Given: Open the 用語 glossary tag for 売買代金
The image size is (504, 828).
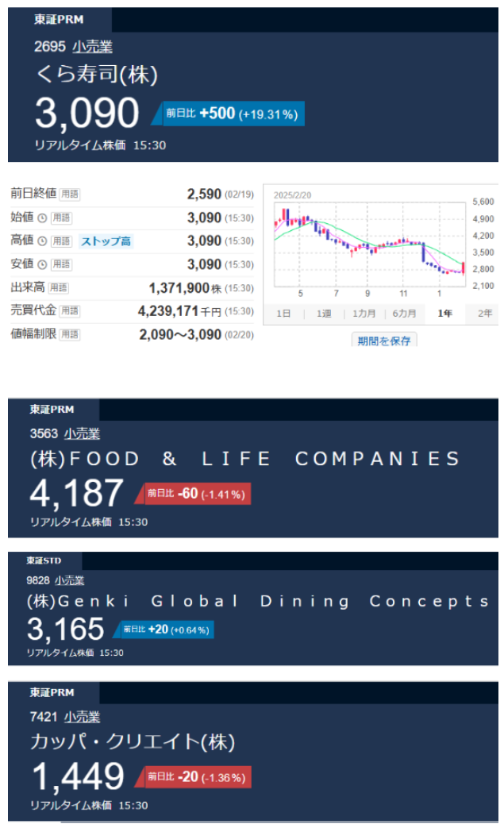Looking at the screenshot, I should (70, 311).
